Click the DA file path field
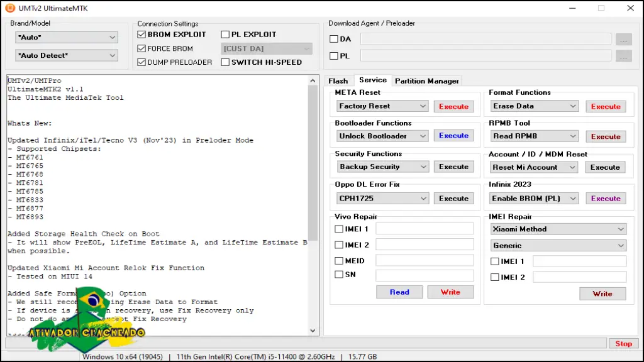The width and height of the screenshot is (644, 362). [486, 39]
